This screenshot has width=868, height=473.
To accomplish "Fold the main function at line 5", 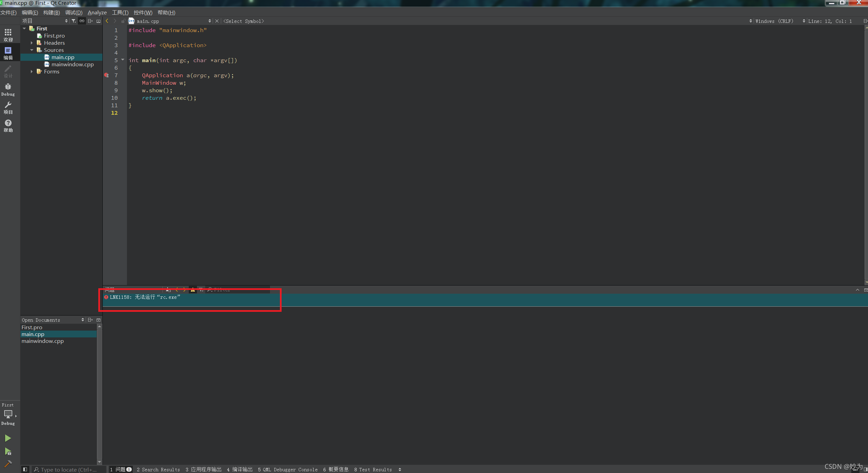I will point(123,60).
